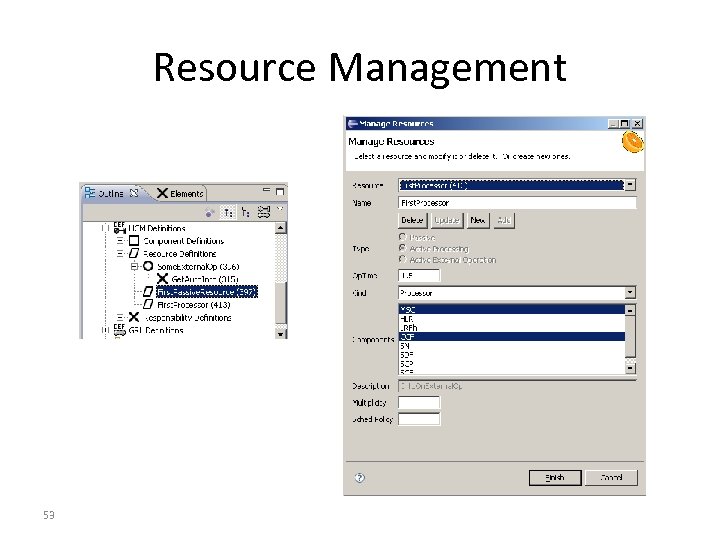Screen dimensions: 720x540
Task: Select the Active External Operation radio button
Action: (x=403, y=259)
